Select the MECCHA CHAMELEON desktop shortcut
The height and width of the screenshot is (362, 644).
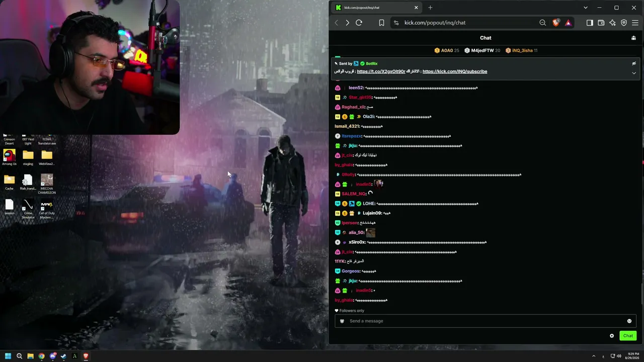pyautogui.click(x=47, y=184)
